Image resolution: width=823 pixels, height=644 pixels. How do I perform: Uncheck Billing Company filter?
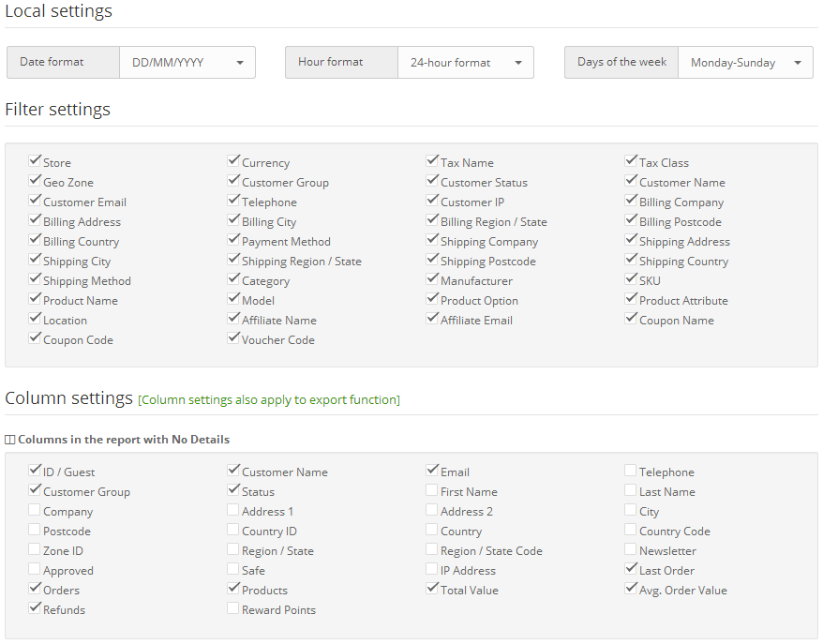[x=630, y=200]
